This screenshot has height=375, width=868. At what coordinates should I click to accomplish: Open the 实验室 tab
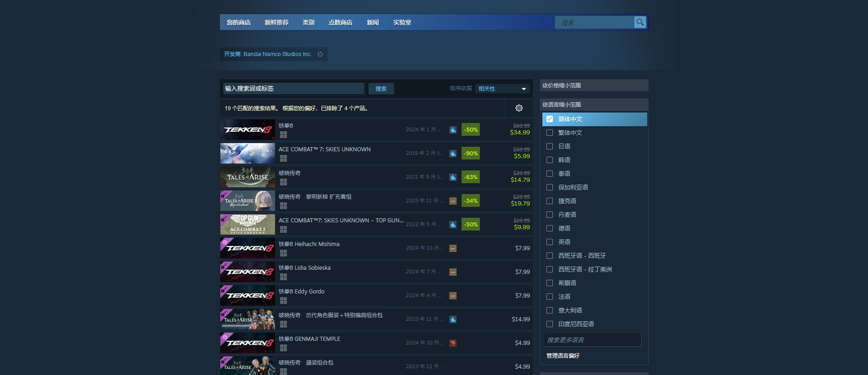point(402,22)
